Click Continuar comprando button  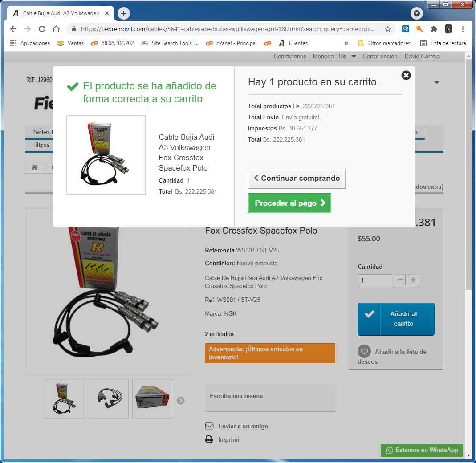(x=297, y=179)
